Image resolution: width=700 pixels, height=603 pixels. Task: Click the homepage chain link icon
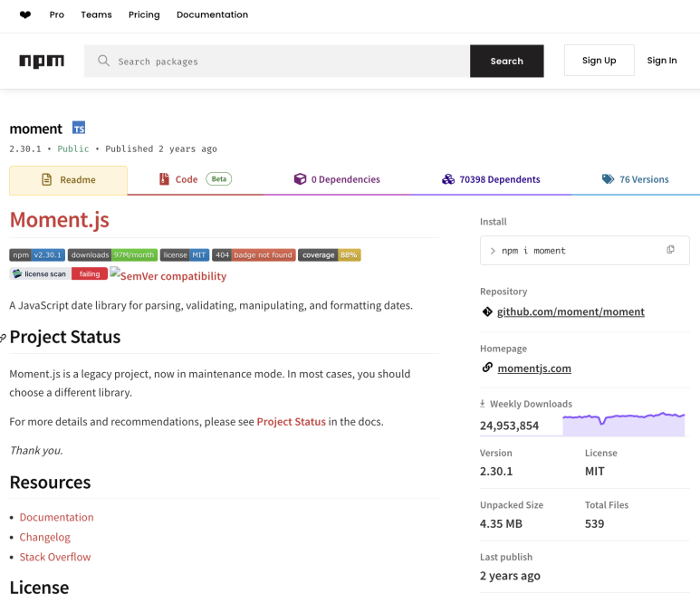[x=487, y=368]
